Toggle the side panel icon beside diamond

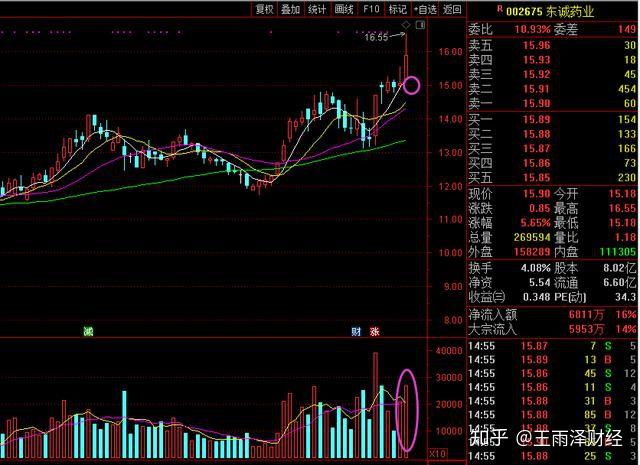tap(420, 25)
